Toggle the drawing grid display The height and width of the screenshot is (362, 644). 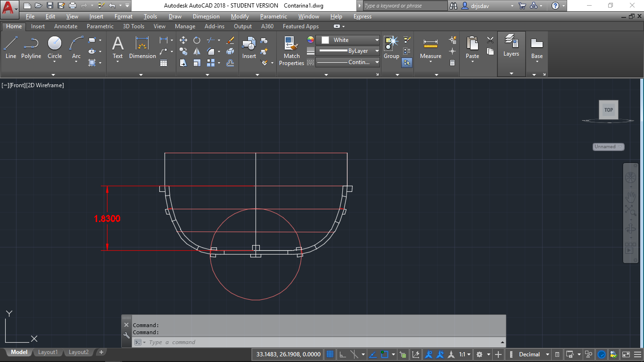tap(330, 354)
